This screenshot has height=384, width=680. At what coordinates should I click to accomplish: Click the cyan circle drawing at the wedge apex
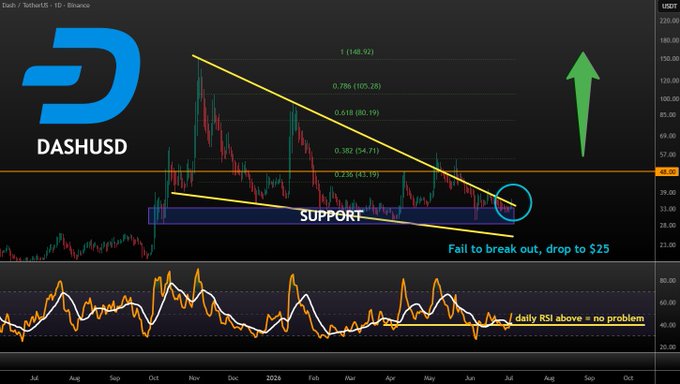pos(513,203)
